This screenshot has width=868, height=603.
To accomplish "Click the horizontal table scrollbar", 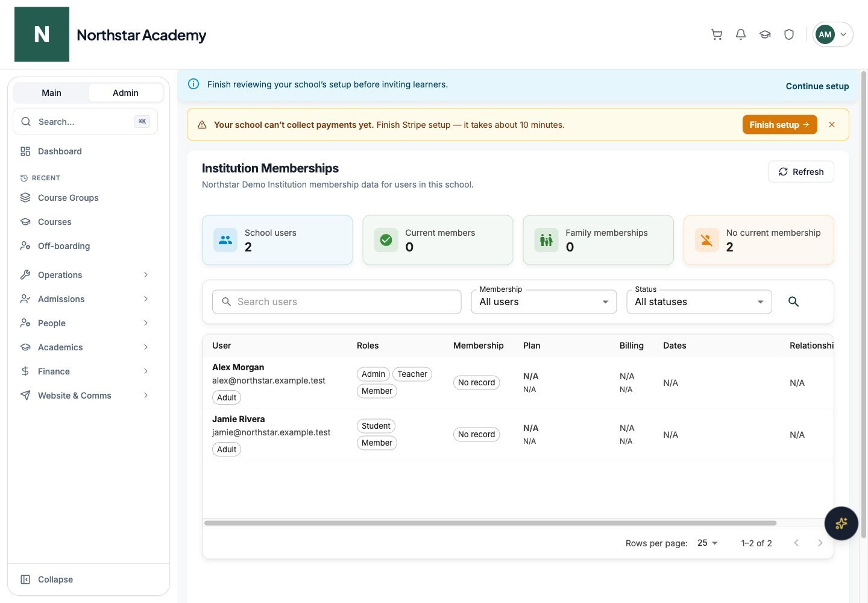I will (x=490, y=523).
